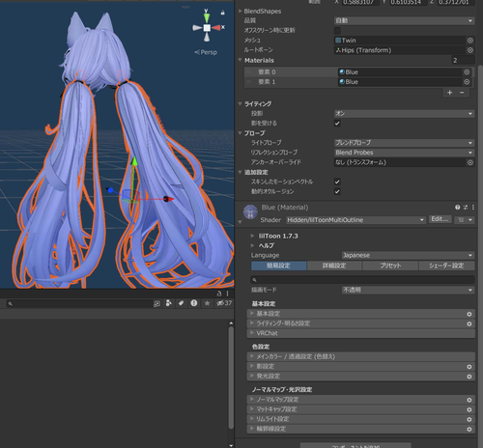Open the リフレクションプローブ dropdown

point(404,153)
